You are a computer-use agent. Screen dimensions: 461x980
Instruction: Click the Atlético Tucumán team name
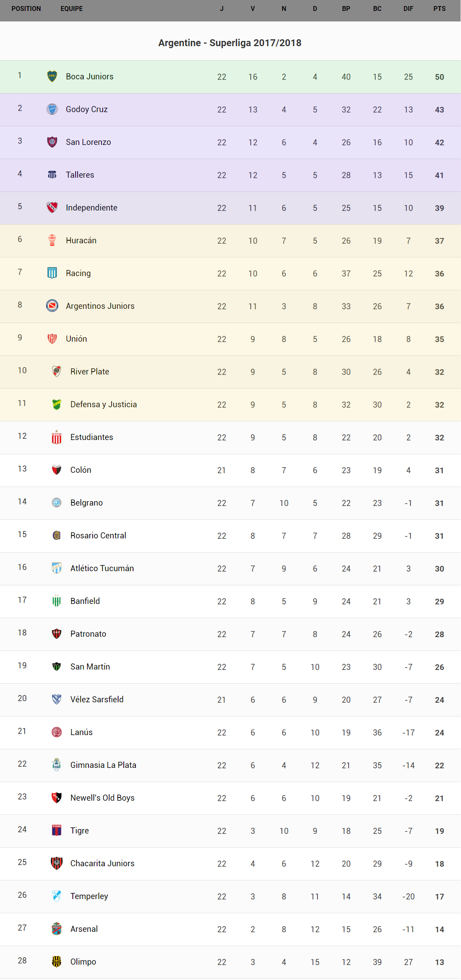click(102, 568)
